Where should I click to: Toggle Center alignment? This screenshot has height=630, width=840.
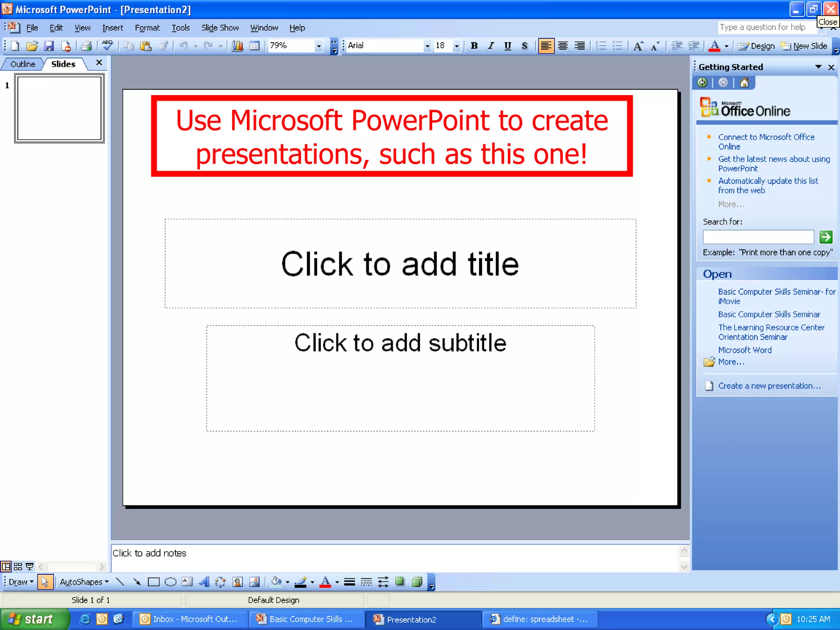coord(563,46)
